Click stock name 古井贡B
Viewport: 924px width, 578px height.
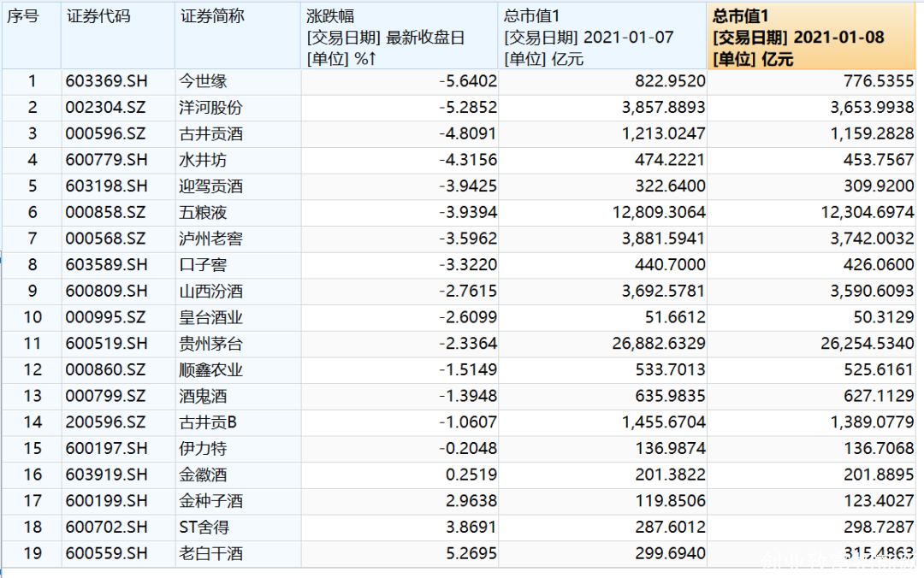pos(207,422)
